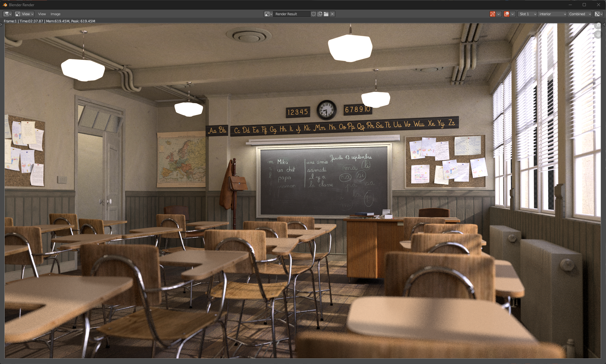Viewport: 606px width, 364px height.
Task: Expand the overlays options arrow
Action: [x=513, y=14]
